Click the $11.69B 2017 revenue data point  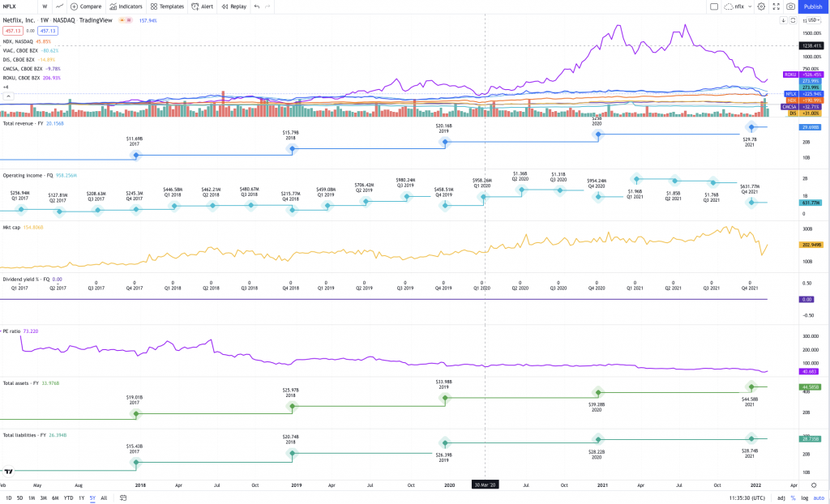[136, 155]
